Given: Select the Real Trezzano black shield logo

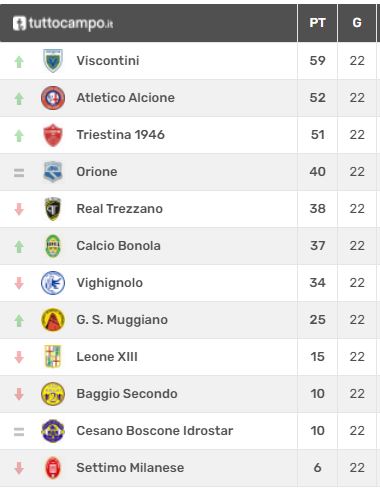Looking at the screenshot, I should point(53,209).
